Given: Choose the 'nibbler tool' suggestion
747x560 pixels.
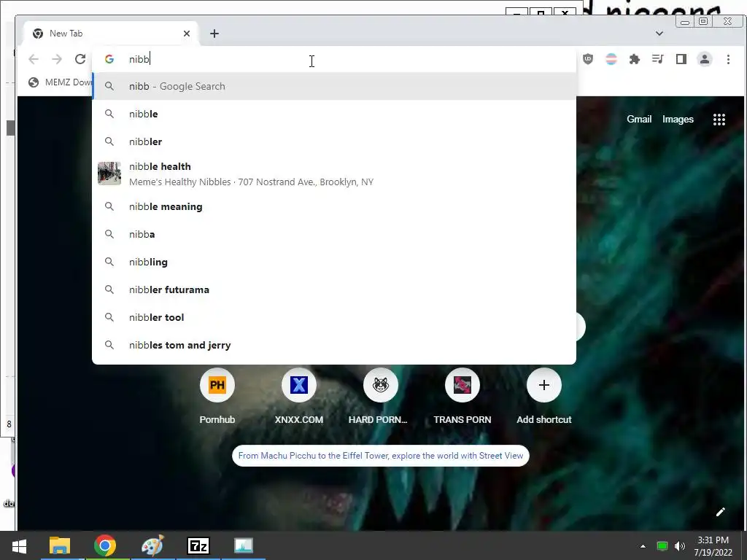Looking at the screenshot, I should click(334, 316).
